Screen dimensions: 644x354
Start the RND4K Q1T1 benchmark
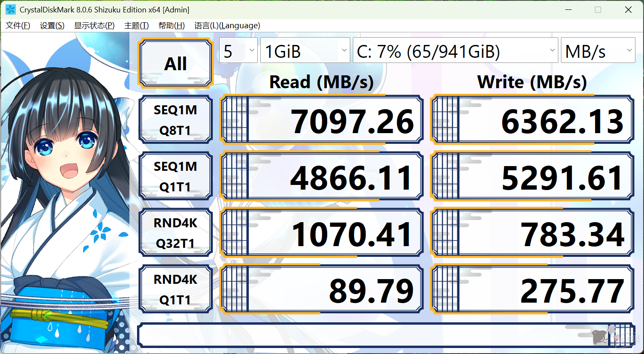(x=176, y=289)
